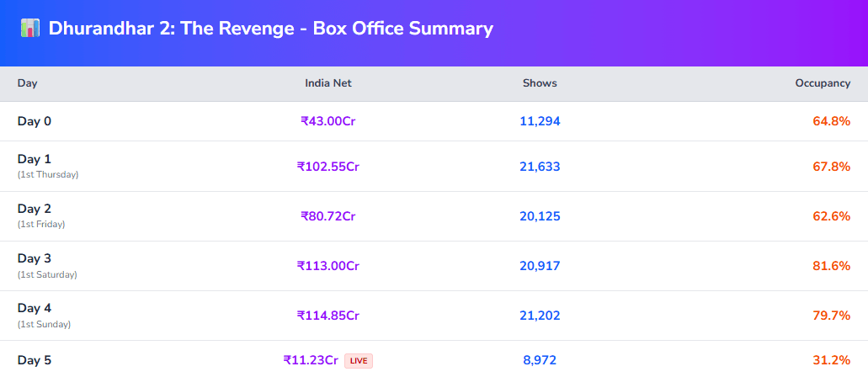The width and height of the screenshot is (868, 377).
Task: Select Day 2 1st Friday row
Action: click(41, 215)
